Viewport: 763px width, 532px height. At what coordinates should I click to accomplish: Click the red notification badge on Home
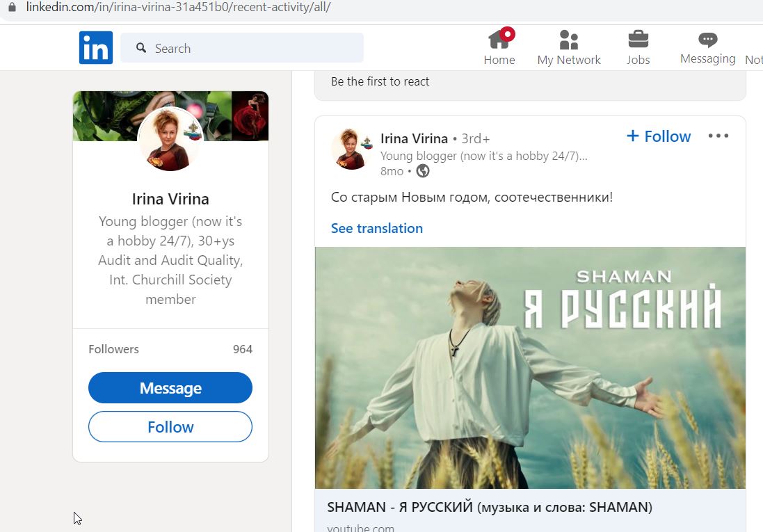(508, 34)
